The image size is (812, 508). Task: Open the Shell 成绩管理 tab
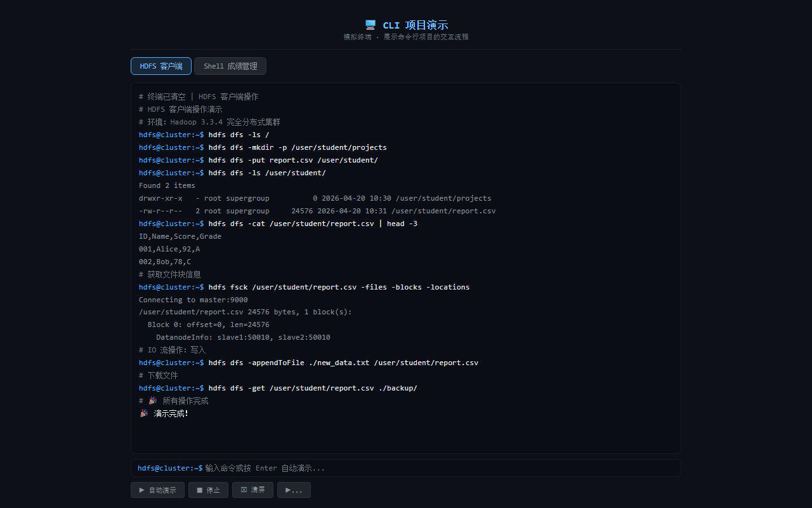click(x=230, y=66)
